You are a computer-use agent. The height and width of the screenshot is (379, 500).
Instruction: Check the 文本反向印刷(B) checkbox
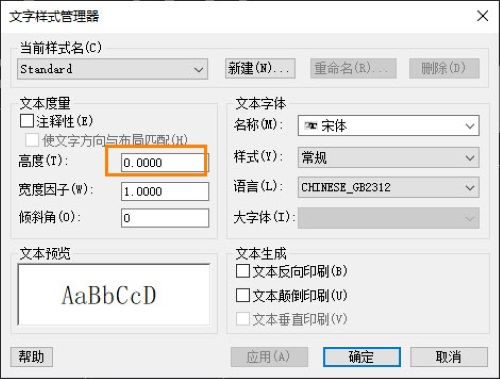(x=243, y=271)
